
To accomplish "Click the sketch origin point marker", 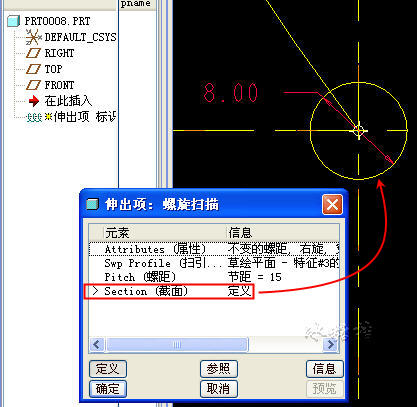I will coord(359,130).
